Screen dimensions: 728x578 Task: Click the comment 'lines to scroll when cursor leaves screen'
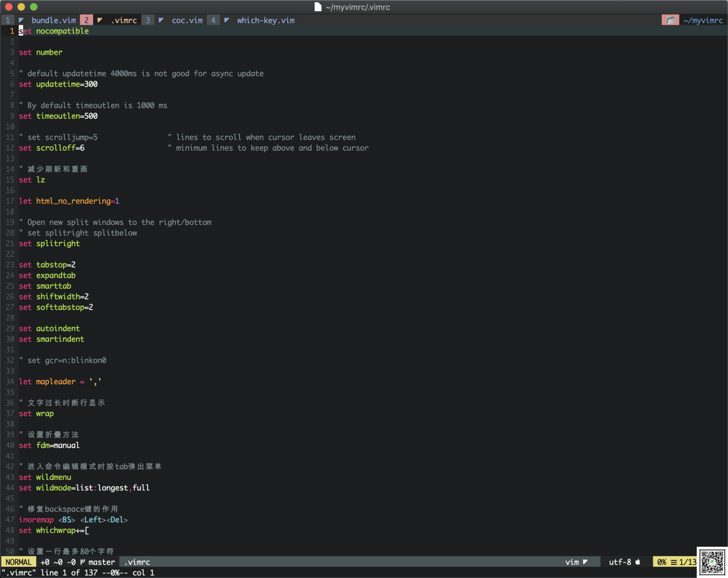266,137
